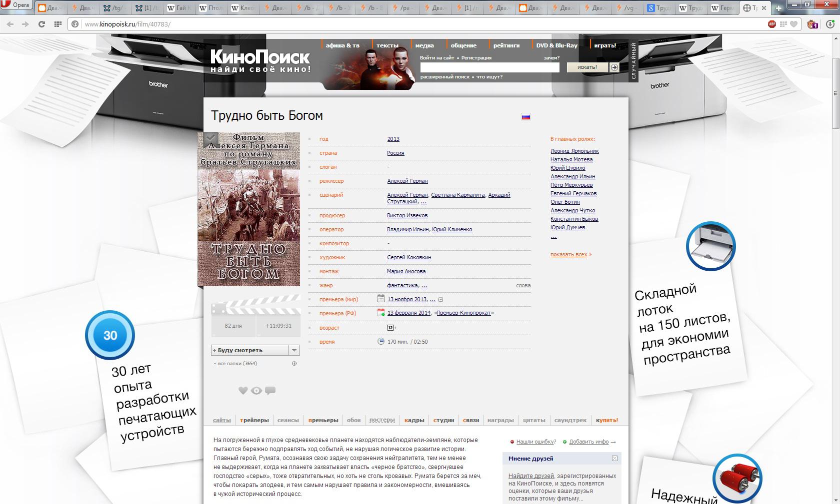Viewport: 840px width, 504px height.
Task: Open the афиша & тв menu
Action: pos(342,45)
